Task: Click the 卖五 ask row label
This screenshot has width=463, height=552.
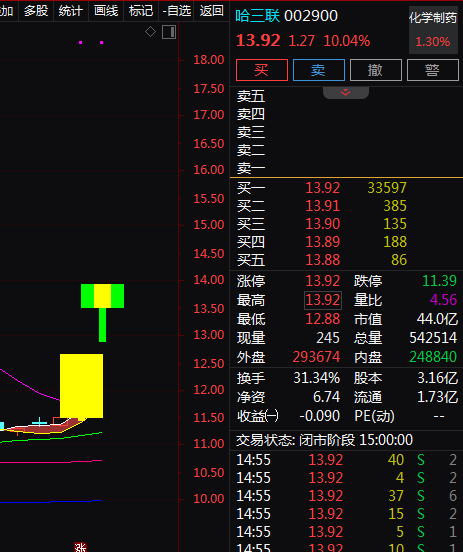Action: tap(251, 96)
